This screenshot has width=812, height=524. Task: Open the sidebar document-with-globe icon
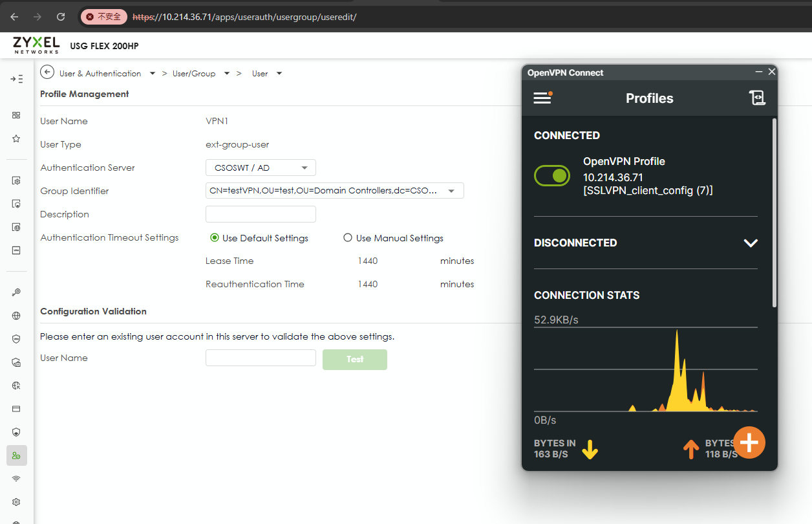point(16,227)
